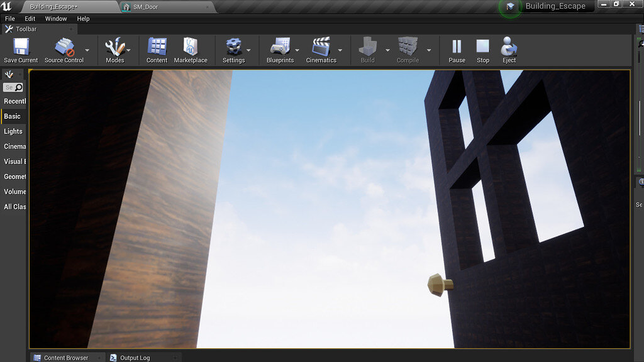This screenshot has width=644, height=362.
Task: Expand the Blueprints dropdown arrow
Action: pos(297,50)
